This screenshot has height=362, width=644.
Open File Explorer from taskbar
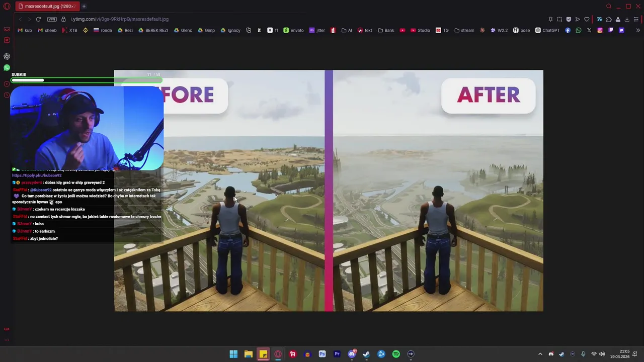(248, 354)
